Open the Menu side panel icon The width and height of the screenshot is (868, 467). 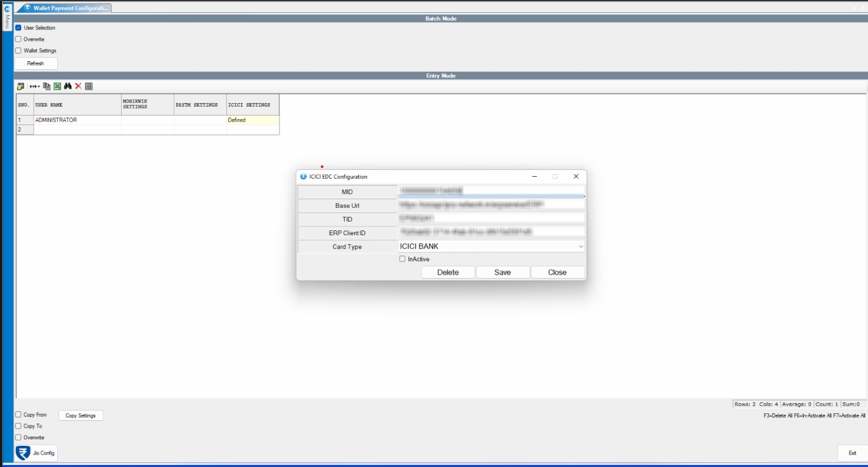click(7, 21)
